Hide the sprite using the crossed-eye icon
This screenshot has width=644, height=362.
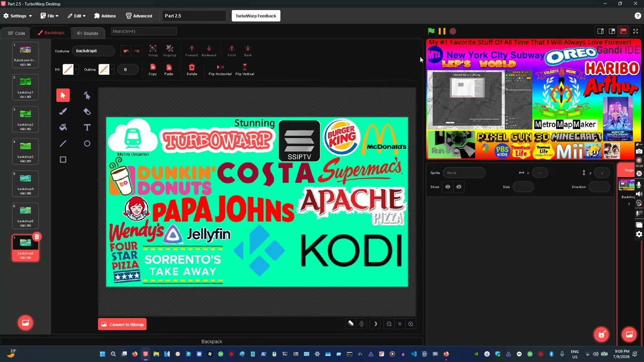pos(459,187)
